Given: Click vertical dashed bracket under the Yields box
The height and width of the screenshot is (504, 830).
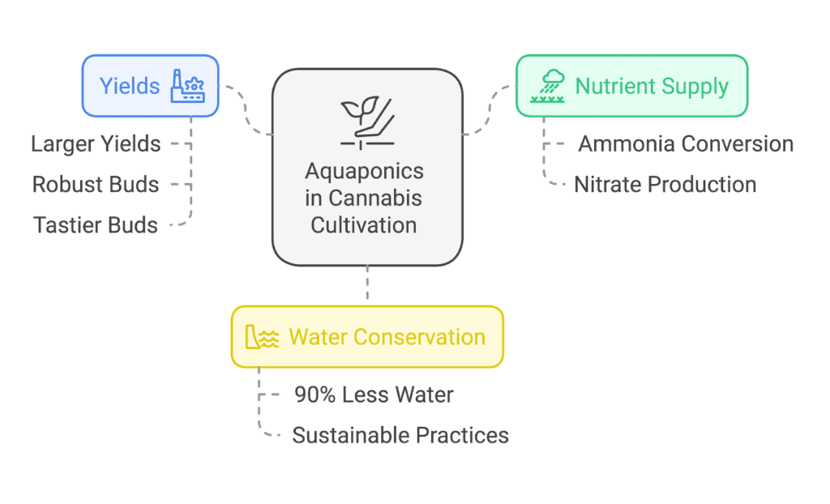Looking at the screenshot, I should coord(190,170).
